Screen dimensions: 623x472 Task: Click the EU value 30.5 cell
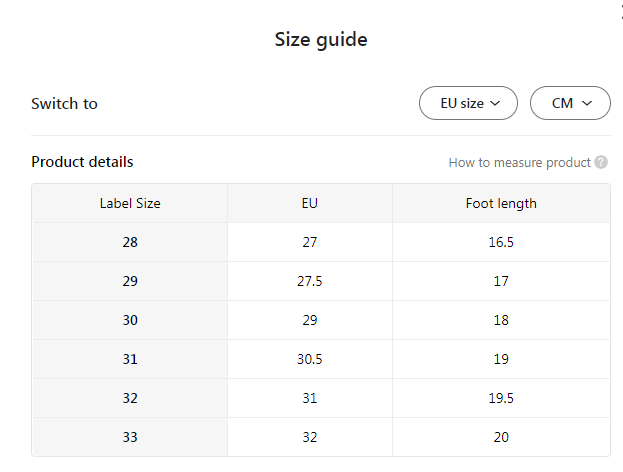[x=310, y=359]
